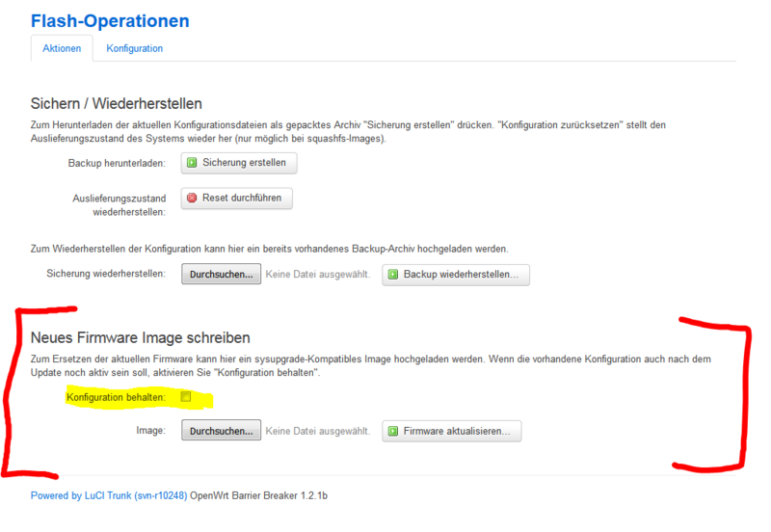This screenshot has height=532, width=771.
Task: Click the green icon on Backup wiederherstellen
Action: click(x=393, y=275)
